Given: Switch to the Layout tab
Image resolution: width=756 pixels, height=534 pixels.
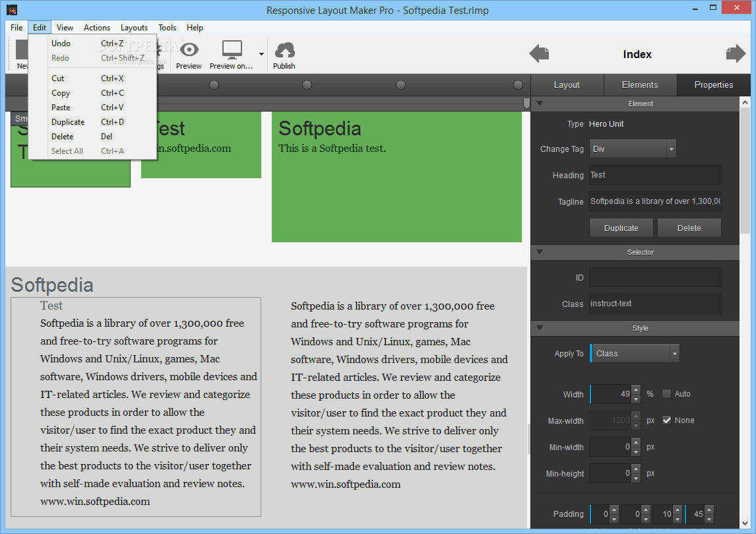Looking at the screenshot, I should tap(567, 85).
